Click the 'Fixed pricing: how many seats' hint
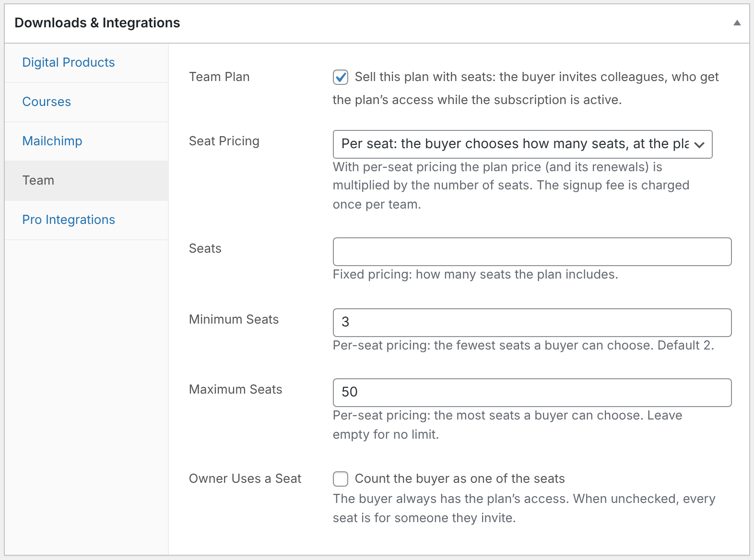This screenshot has width=754, height=560. 475,274
